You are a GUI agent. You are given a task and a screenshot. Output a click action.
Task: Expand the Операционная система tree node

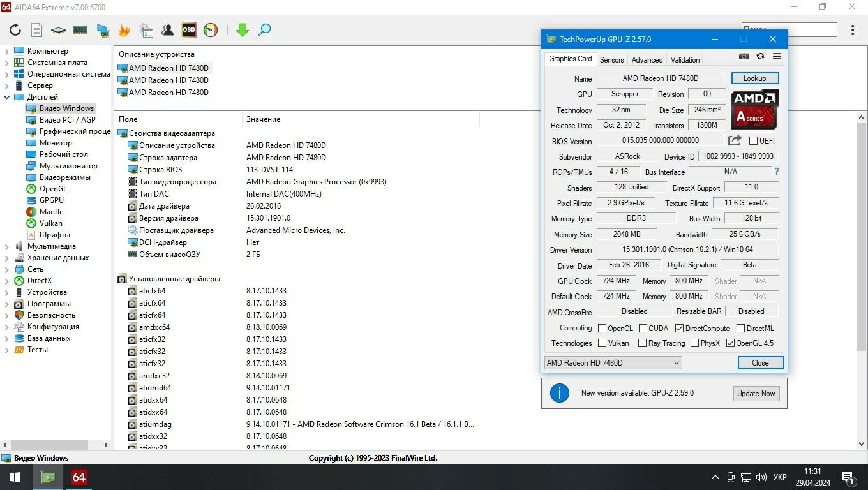pos(7,74)
